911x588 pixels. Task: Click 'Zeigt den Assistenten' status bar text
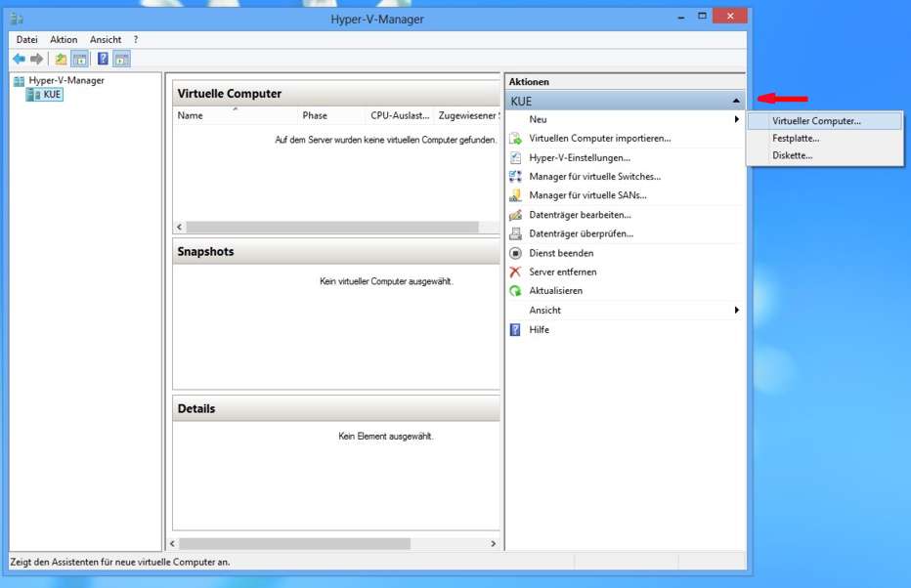click(120, 562)
